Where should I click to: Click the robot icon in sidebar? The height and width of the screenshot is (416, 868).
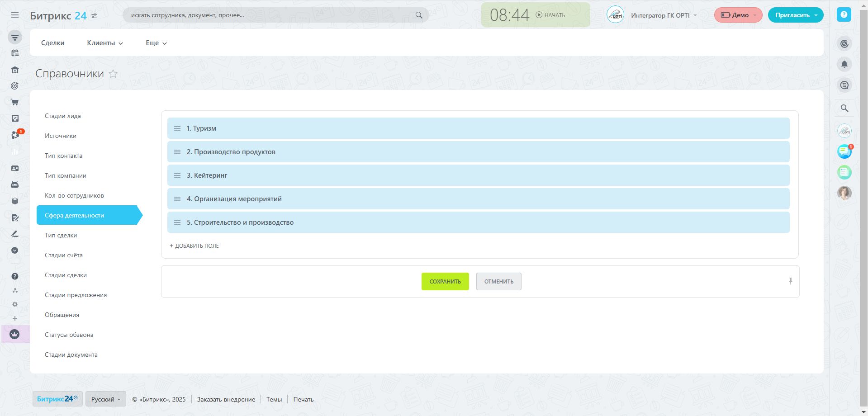pos(15,184)
